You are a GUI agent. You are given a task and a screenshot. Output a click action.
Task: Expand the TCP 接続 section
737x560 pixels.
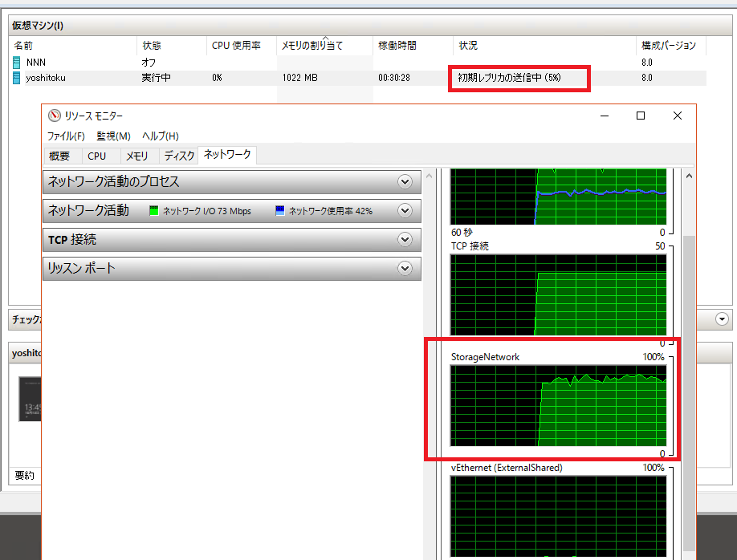click(x=405, y=240)
